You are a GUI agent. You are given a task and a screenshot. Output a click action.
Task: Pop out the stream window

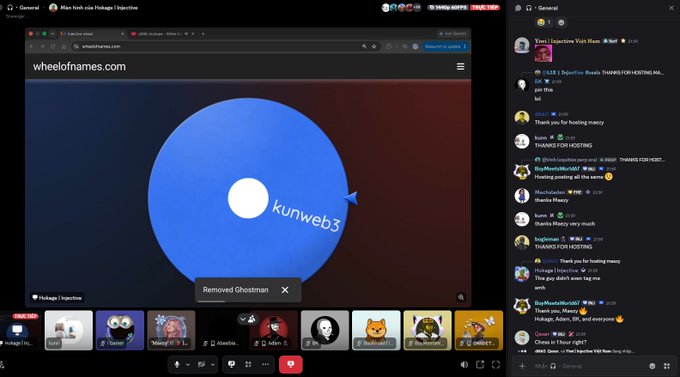click(480, 364)
